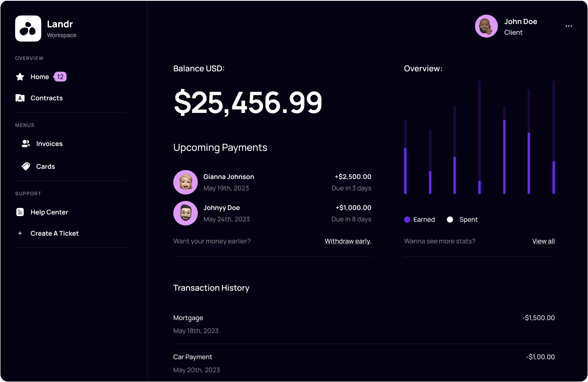Click the Contracts folder icon
The image size is (588, 382).
pyautogui.click(x=20, y=98)
